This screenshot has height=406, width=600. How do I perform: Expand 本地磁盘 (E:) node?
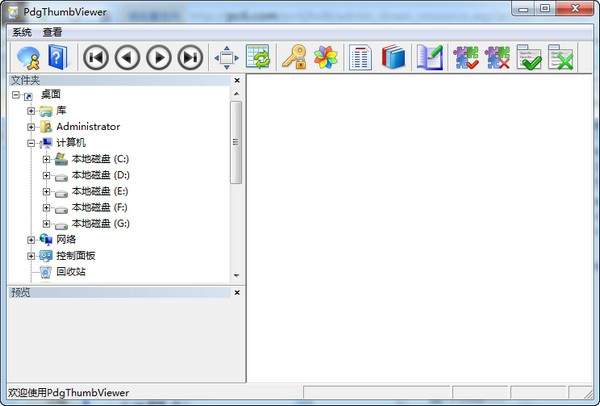46,191
